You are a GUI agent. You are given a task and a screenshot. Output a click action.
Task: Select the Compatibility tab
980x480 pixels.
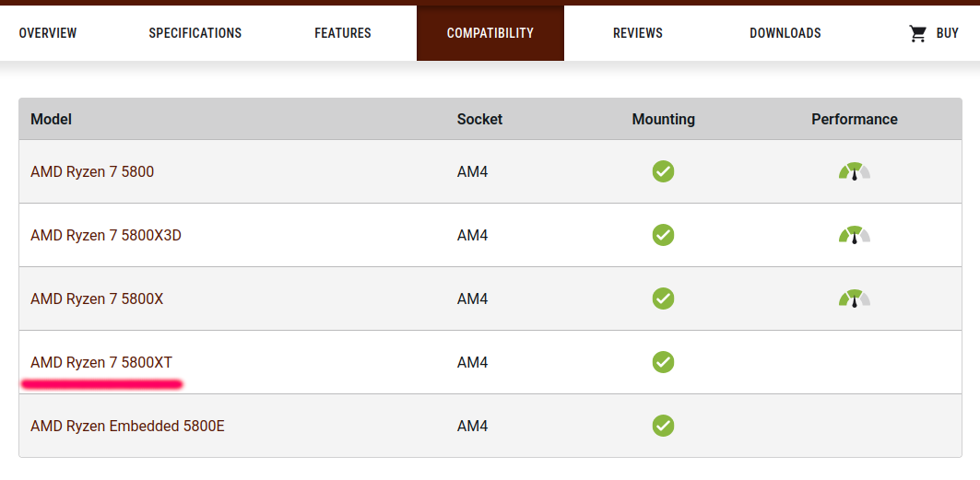pyautogui.click(x=490, y=33)
